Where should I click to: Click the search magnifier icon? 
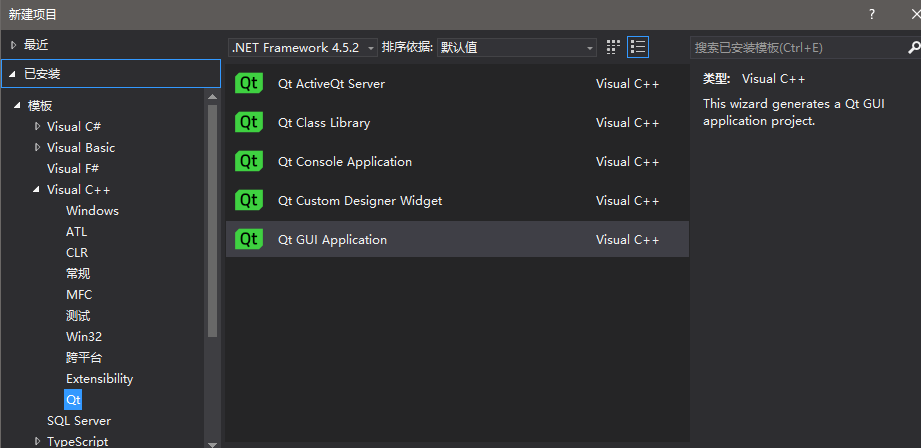[914, 48]
